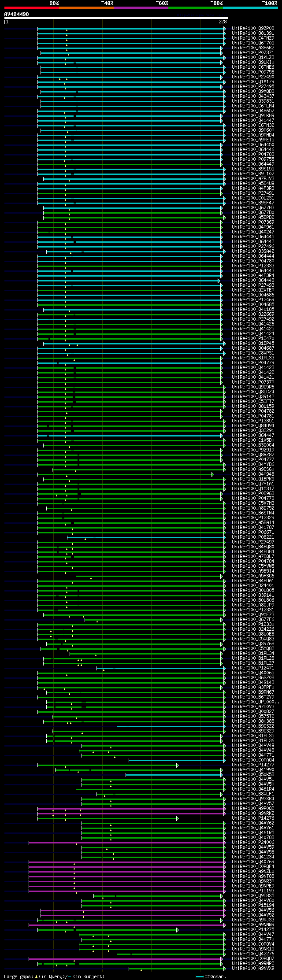Select label UniRef100_Q9XF73
This screenshot has height=980, width=282.
pyautogui.click(x=253, y=614)
